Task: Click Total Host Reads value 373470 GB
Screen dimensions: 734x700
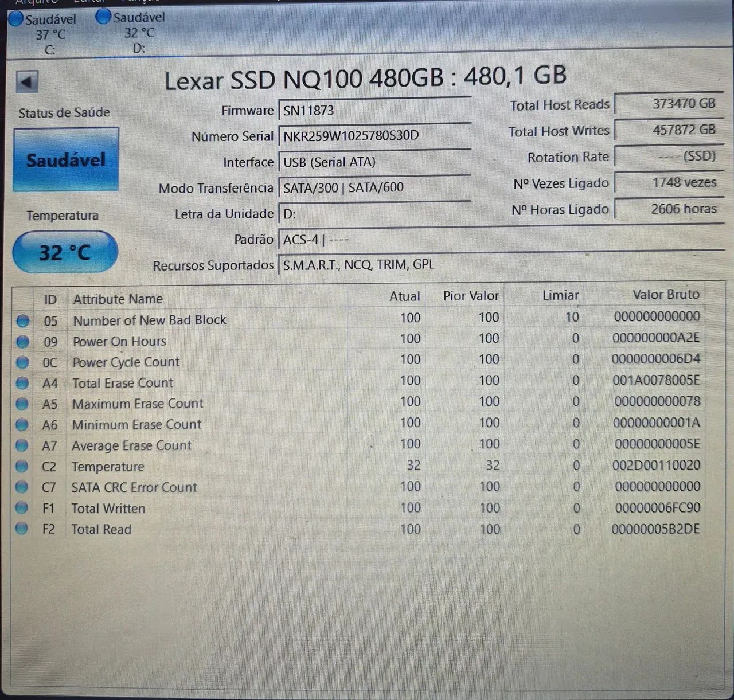Action: [668, 104]
